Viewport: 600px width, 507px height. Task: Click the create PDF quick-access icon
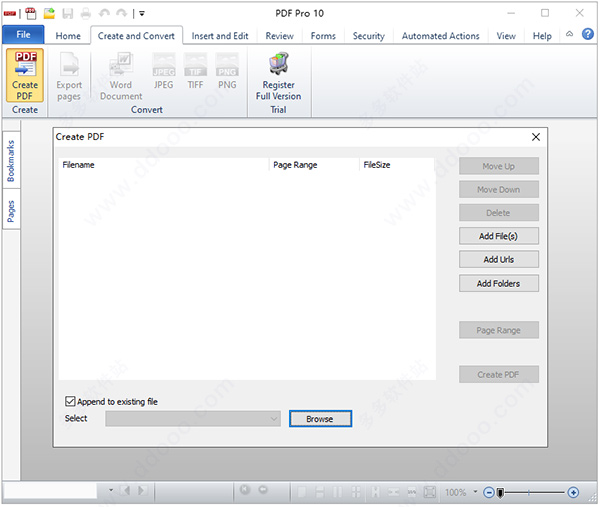[31, 14]
